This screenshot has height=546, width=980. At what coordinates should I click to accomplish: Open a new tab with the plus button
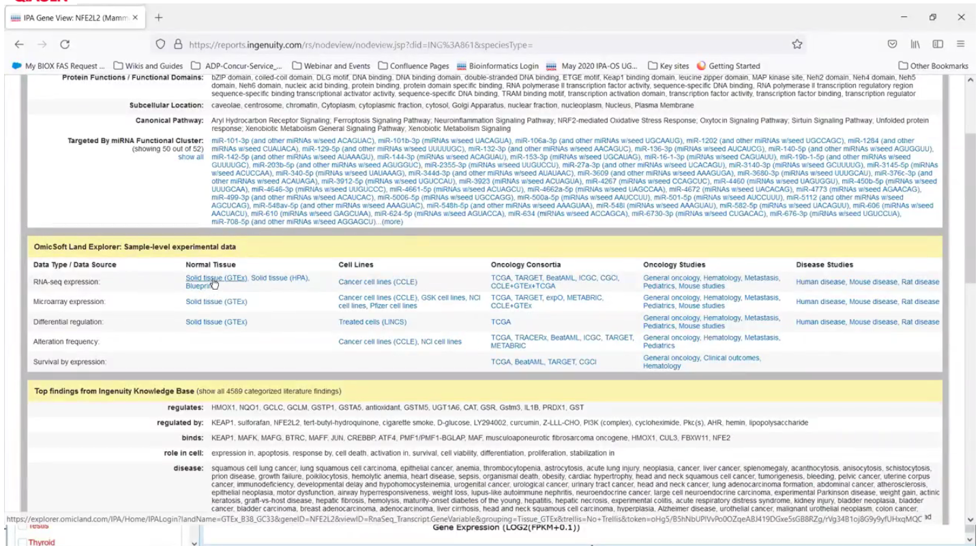coord(159,18)
